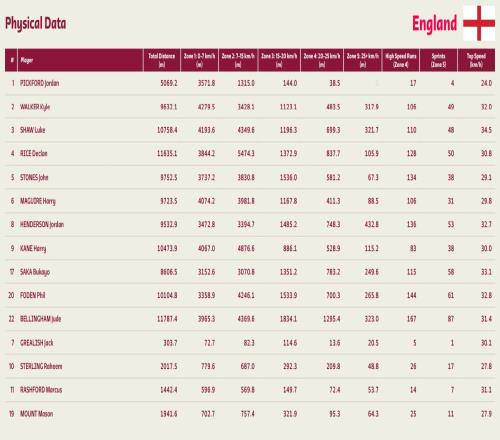Select the RICE Declan player name
The image size is (500, 440).
[x=34, y=153]
